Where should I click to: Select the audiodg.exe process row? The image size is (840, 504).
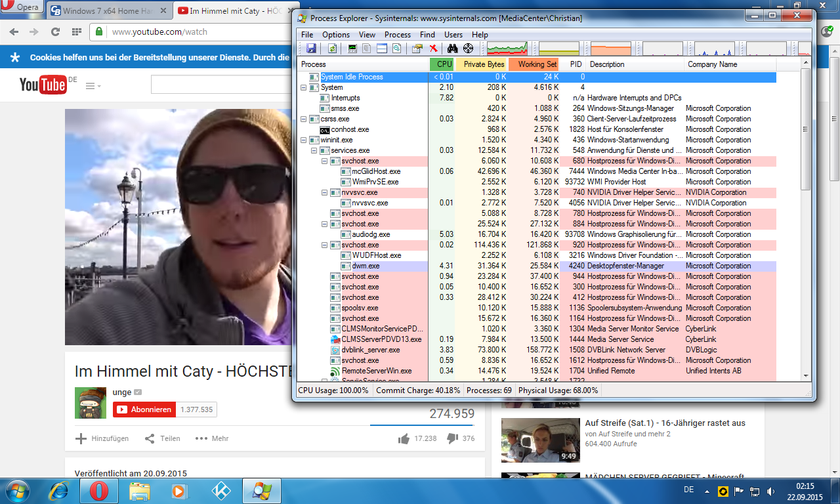click(x=537, y=234)
